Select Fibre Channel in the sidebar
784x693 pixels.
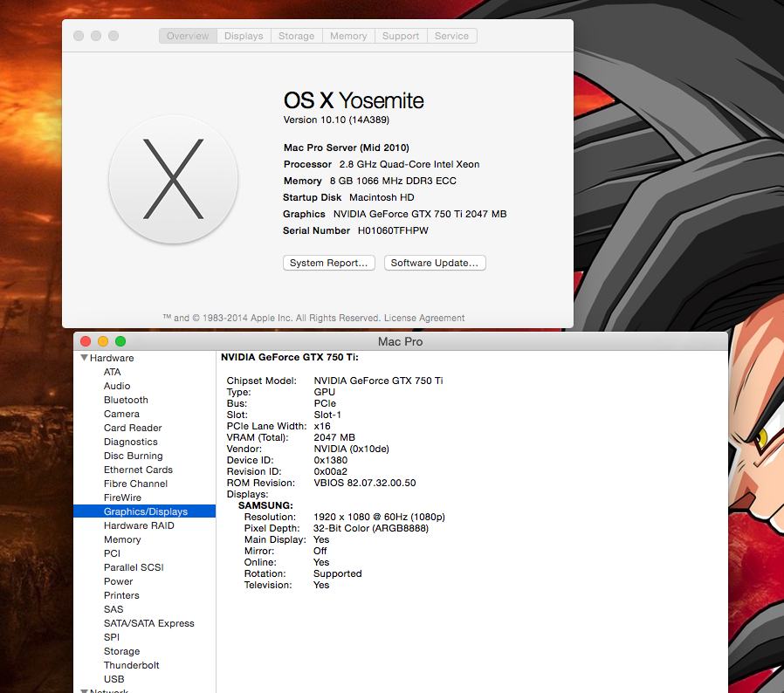135,484
